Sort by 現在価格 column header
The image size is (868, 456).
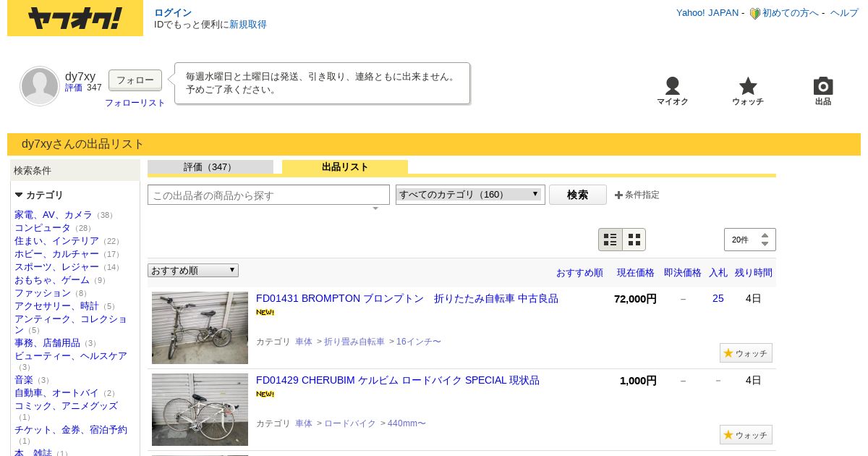636,273
